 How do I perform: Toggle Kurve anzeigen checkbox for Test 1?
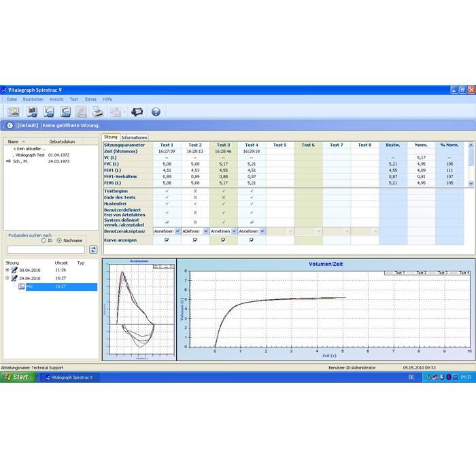(x=167, y=240)
